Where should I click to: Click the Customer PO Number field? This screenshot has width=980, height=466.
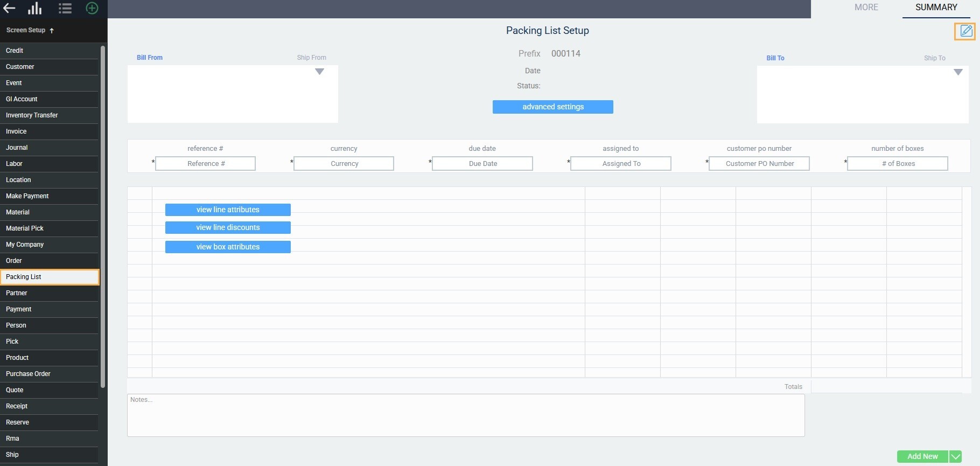[759, 164]
